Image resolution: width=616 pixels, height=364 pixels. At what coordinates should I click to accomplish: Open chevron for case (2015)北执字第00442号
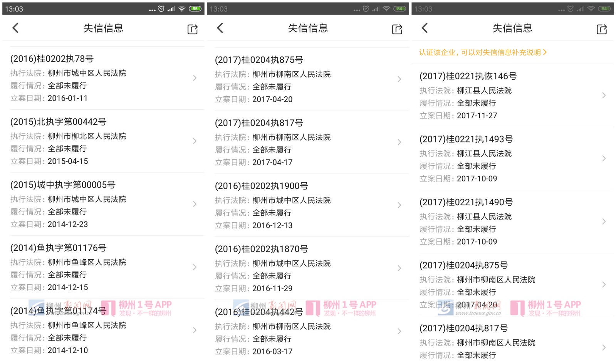click(x=195, y=141)
